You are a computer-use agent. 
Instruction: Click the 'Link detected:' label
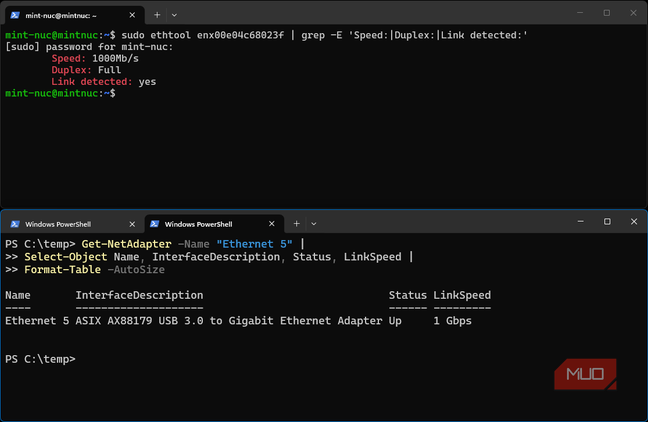(x=92, y=82)
